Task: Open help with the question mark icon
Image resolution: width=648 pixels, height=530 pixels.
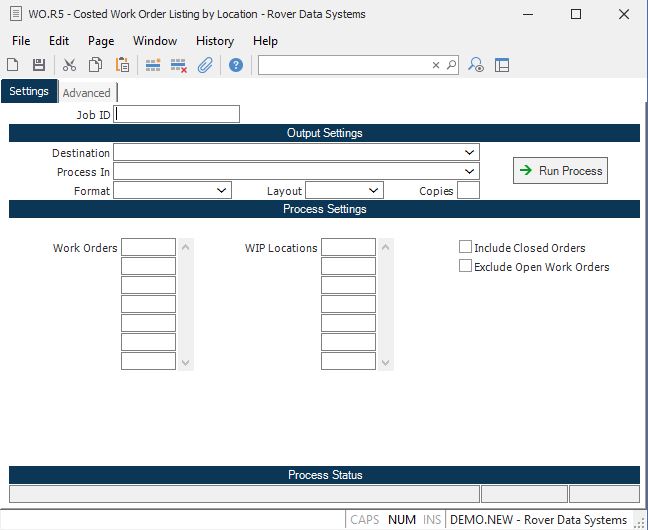Action: click(x=236, y=65)
